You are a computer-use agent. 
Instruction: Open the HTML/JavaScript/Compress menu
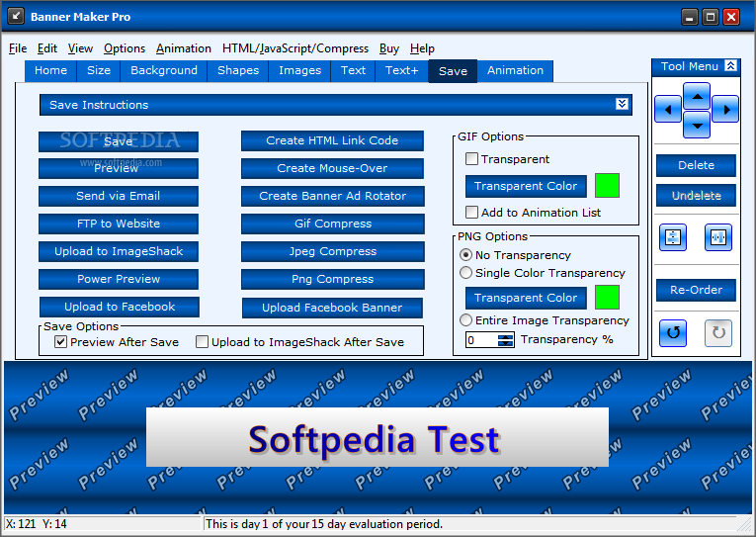295,48
